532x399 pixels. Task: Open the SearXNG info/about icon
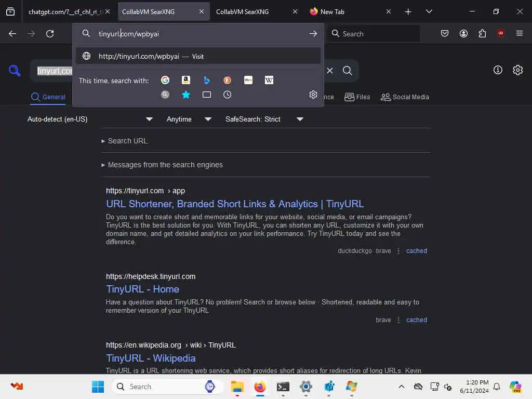tap(498, 70)
